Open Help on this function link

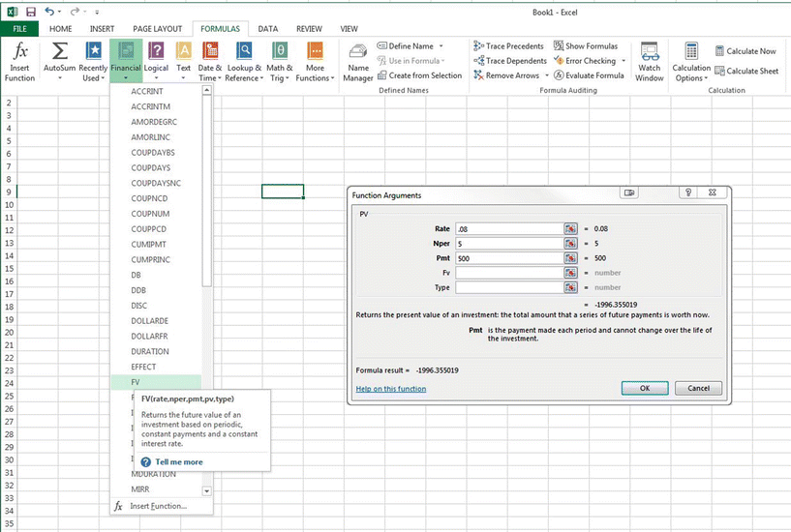pos(391,389)
